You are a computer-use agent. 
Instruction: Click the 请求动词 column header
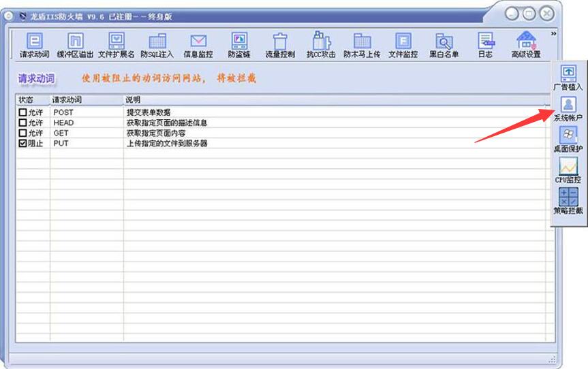87,99
